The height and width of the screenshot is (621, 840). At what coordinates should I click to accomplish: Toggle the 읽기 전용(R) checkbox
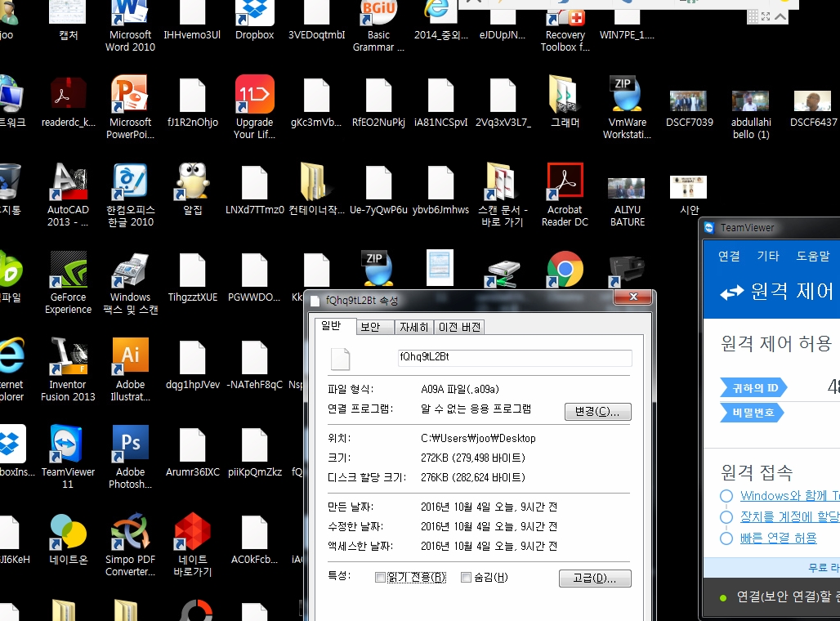pyautogui.click(x=380, y=577)
